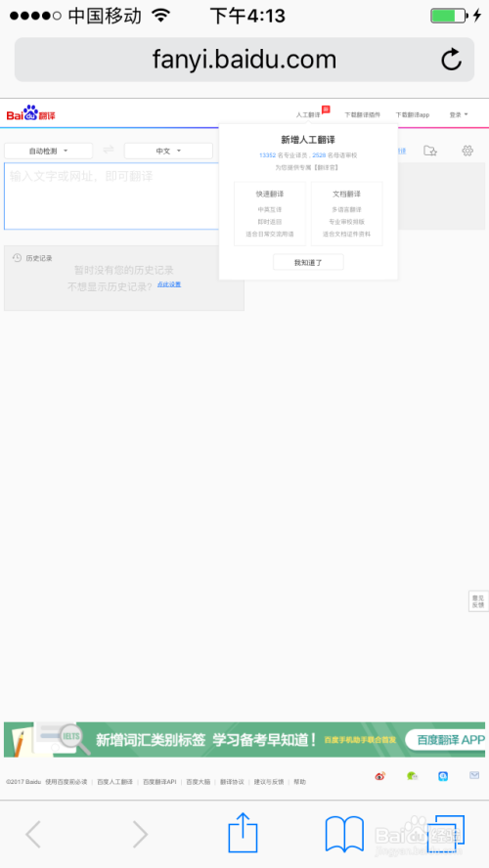Tap the fanyi.baidu.com address bar
The width and height of the screenshot is (489, 868).
pyautogui.click(x=244, y=60)
